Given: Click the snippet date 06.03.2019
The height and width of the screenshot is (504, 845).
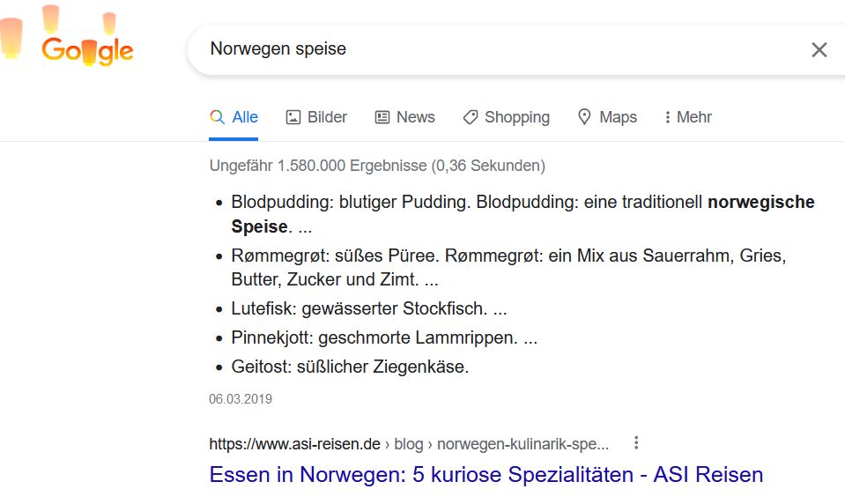Looking at the screenshot, I should 241,399.
